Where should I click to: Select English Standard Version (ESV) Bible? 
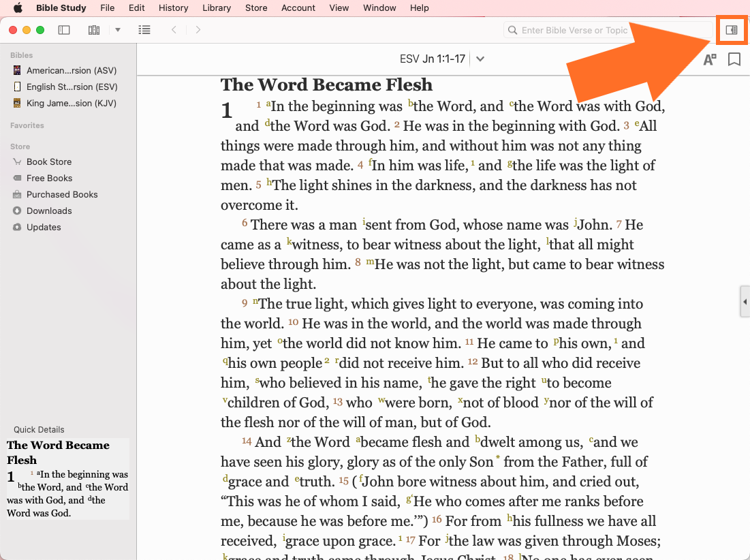pos(72,87)
